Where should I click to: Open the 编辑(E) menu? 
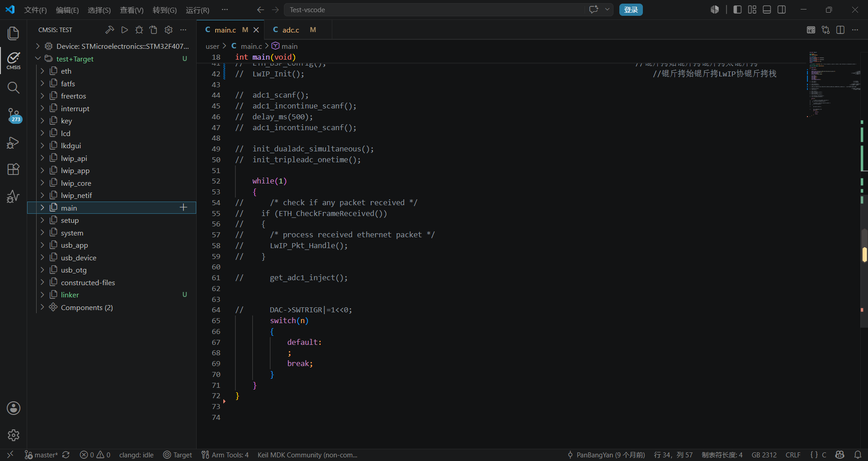67,10
